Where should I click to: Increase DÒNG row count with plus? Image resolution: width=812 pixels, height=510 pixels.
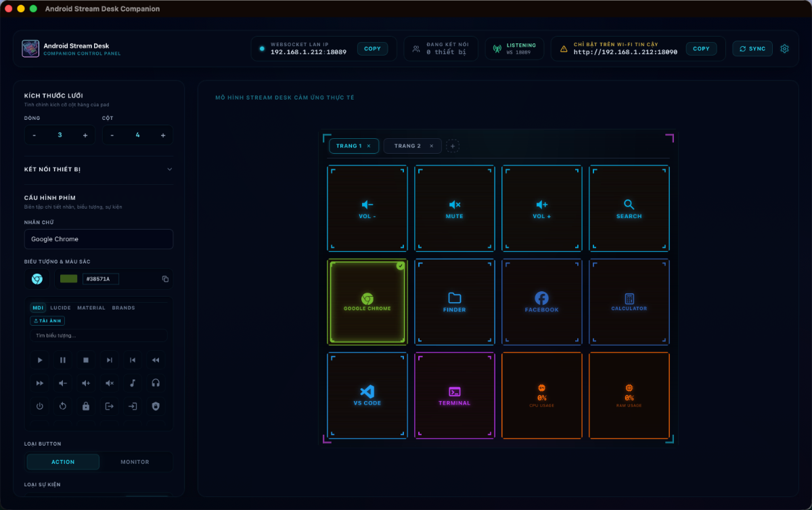pyautogui.click(x=85, y=135)
